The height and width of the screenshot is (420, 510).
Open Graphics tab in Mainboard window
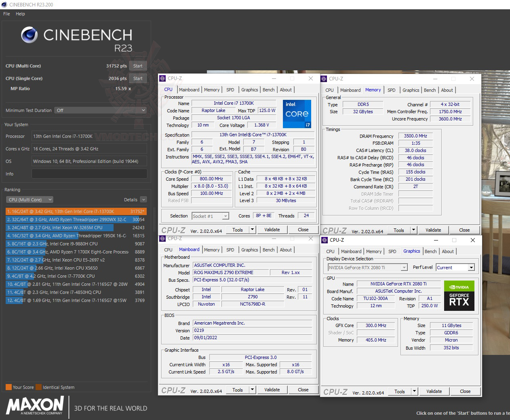click(249, 250)
